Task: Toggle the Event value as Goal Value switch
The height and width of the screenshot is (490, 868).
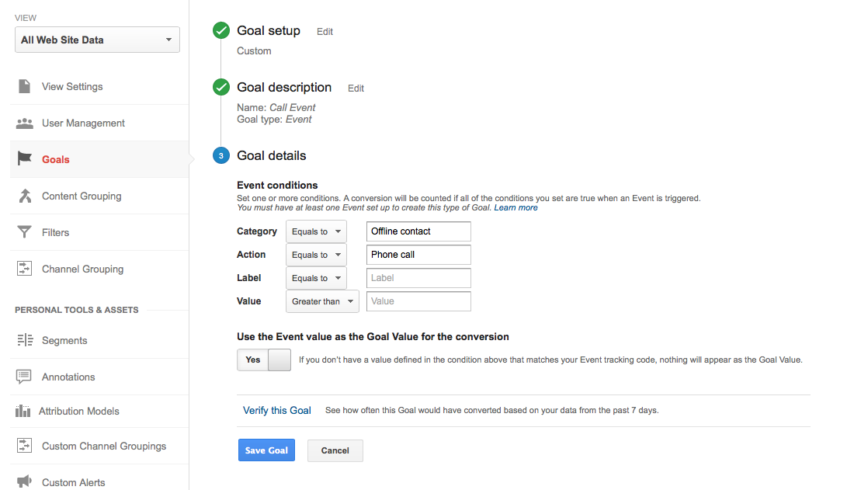Action: pos(264,360)
